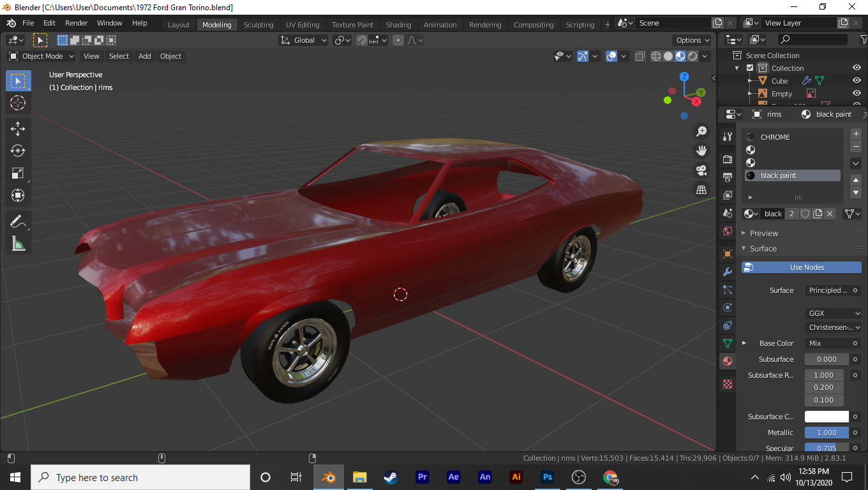The width and height of the screenshot is (868, 490).
Task: Switch to Rendered viewport shading
Action: point(692,56)
